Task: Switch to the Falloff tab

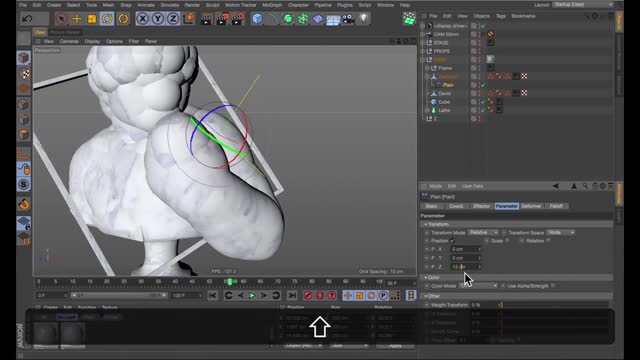Action: 556,206
